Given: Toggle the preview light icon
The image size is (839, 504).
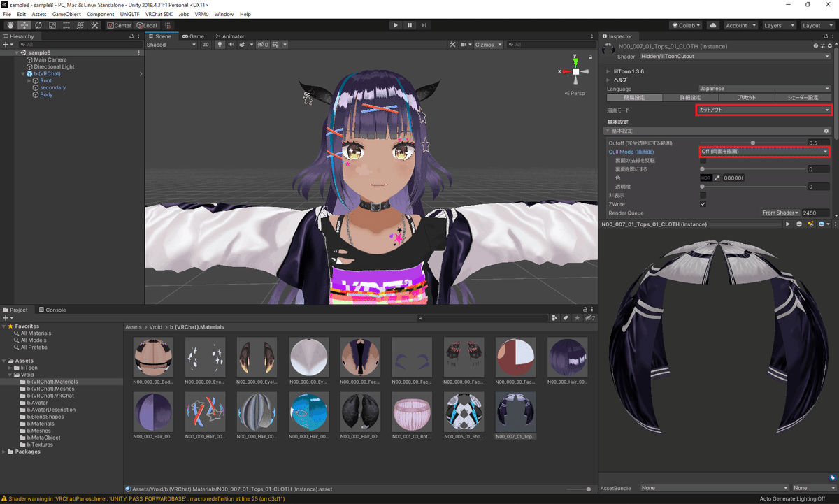Looking at the screenshot, I should 810,224.
